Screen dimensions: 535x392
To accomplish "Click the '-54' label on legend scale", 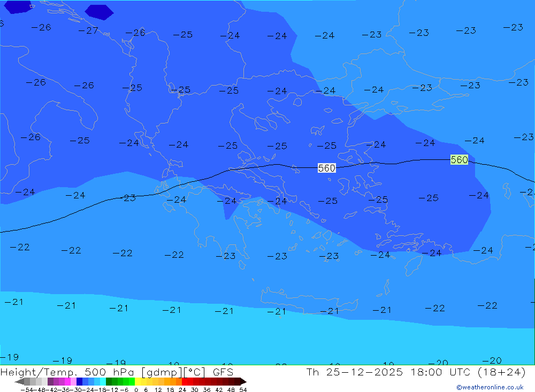I will point(27,390).
